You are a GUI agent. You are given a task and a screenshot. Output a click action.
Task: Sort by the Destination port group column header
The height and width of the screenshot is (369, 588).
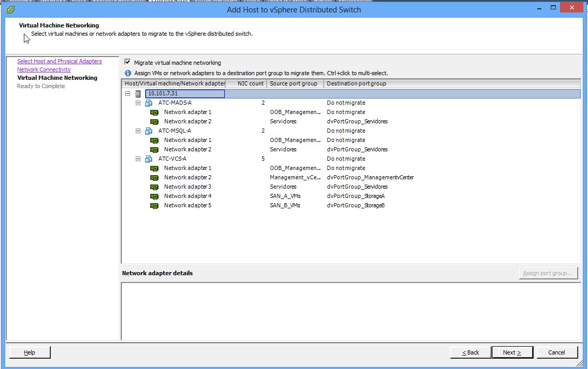click(x=356, y=83)
